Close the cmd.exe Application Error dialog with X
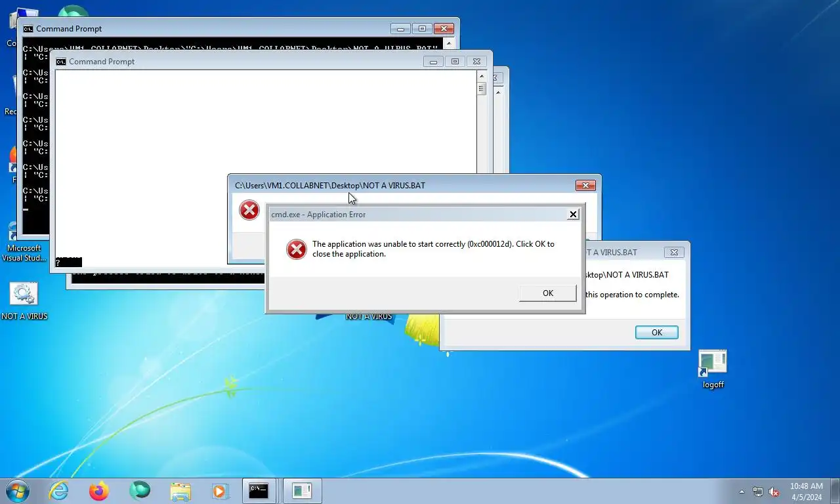The width and height of the screenshot is (840, 504). 573,215
